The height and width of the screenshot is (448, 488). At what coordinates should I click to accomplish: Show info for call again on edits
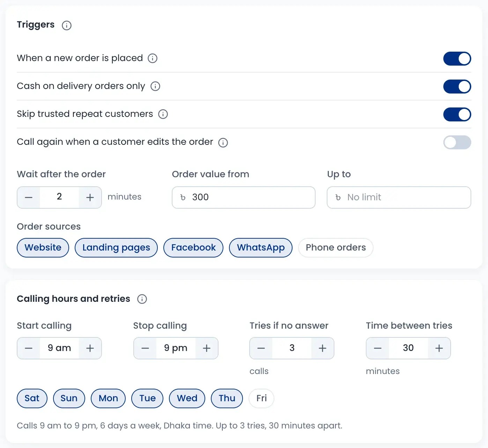[223, 142]
